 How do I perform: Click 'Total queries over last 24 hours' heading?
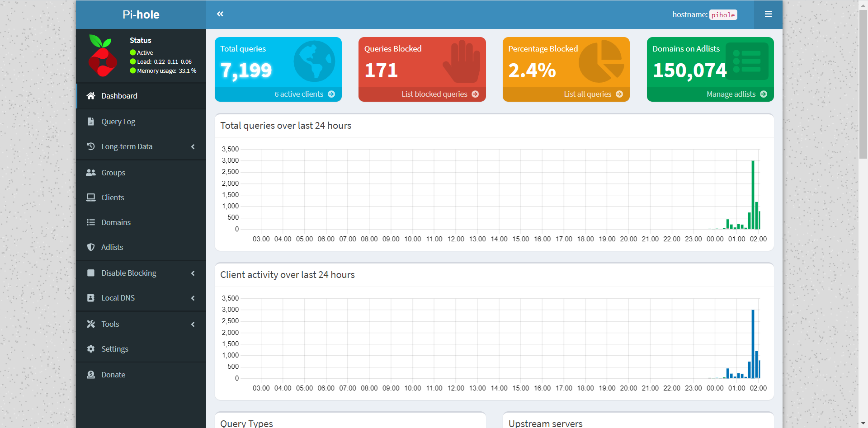tap(286, 126)
